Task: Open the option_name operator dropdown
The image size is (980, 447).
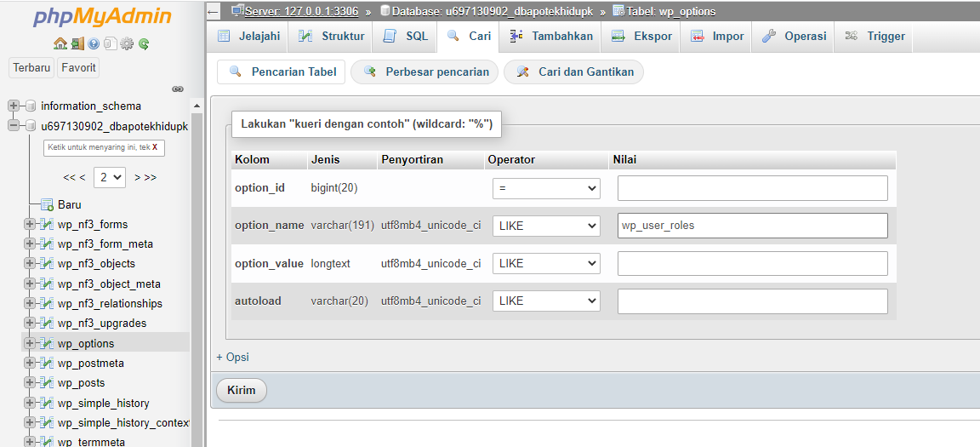Action: (x=546, y=226)
